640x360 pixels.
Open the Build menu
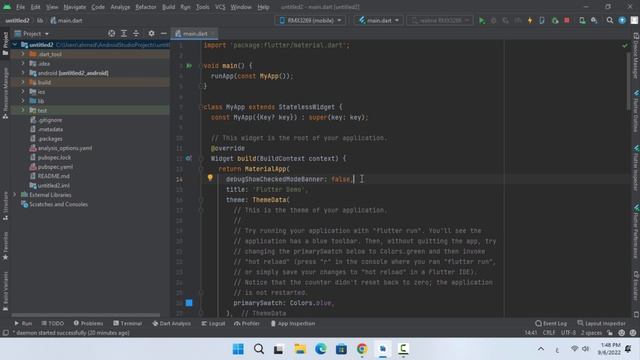point(168,7)
